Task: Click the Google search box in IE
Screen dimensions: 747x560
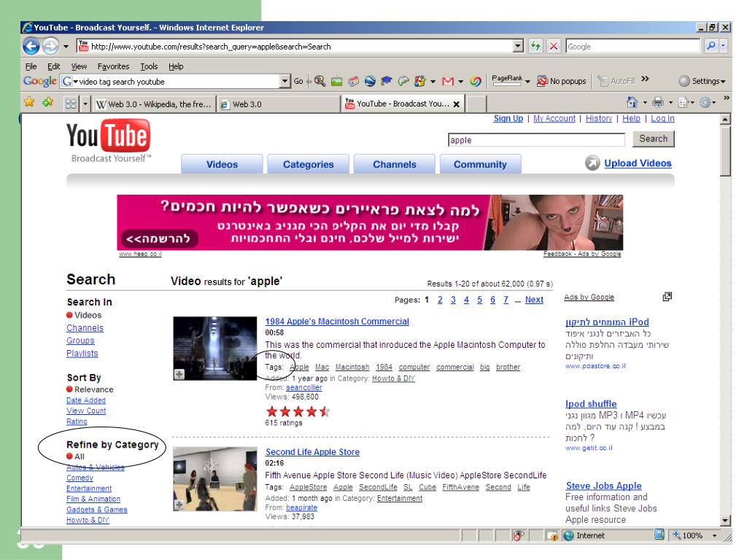Action: pos(632,46)
